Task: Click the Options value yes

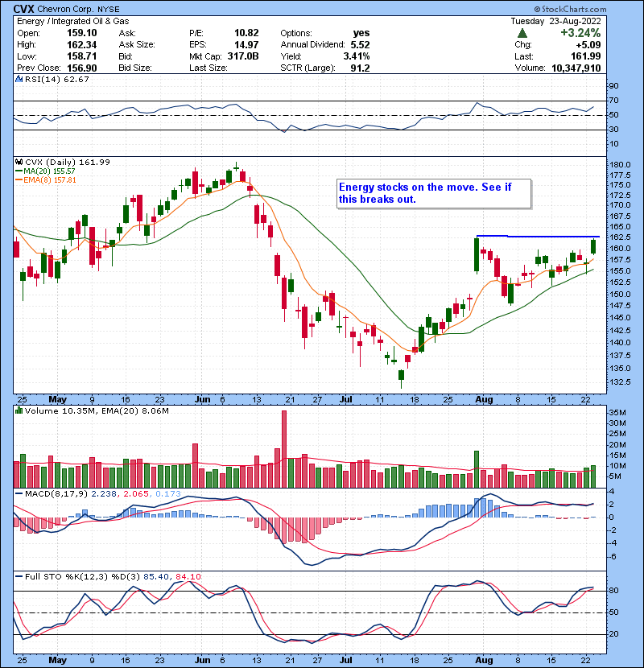Action: [361, 33]
